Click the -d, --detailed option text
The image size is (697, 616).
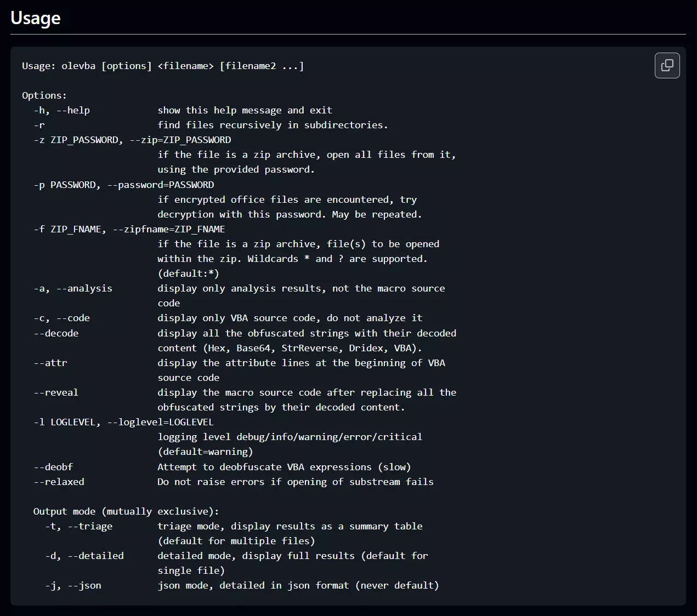coord(84,556)
